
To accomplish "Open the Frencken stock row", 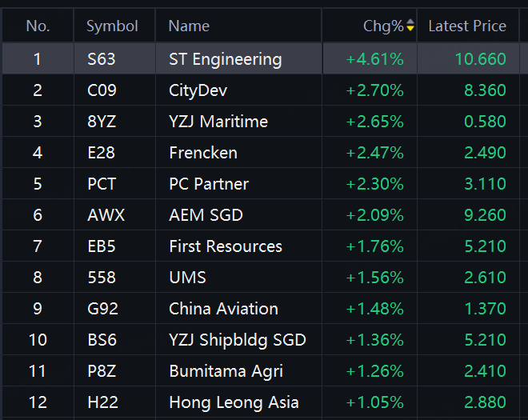I will point(260,152).
